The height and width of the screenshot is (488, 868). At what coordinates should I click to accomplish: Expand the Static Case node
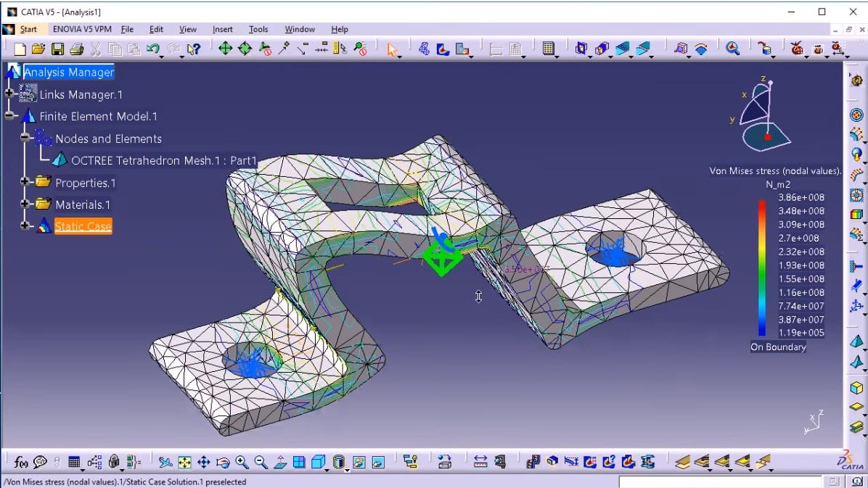pos(25,226)
